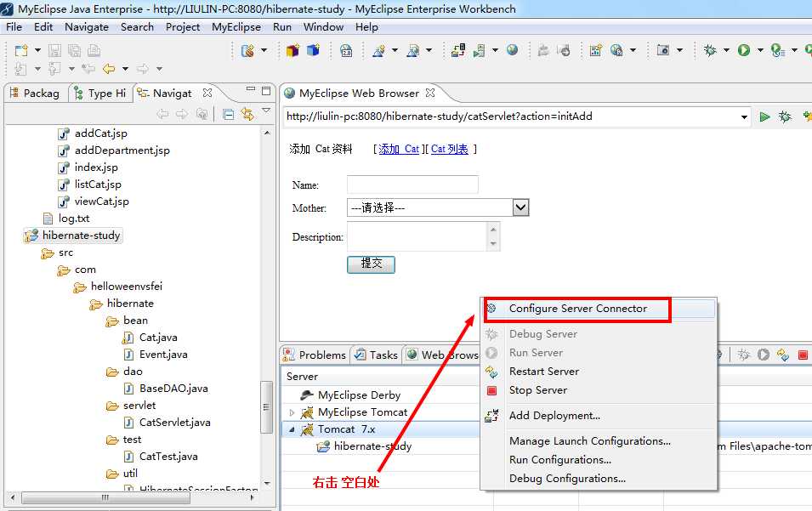Switch to the Problems tab
Viewport: 812px width, 511px height.
pos(315,355)
